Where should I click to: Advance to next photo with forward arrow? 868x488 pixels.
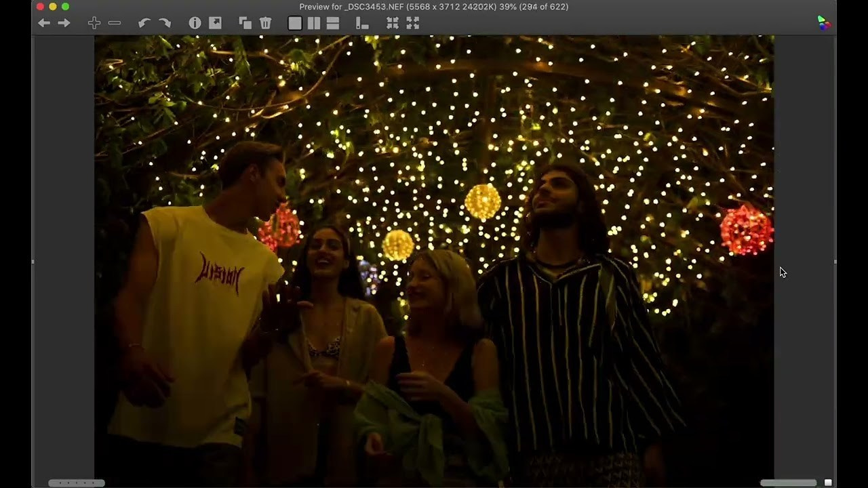[x=64, y=23]
